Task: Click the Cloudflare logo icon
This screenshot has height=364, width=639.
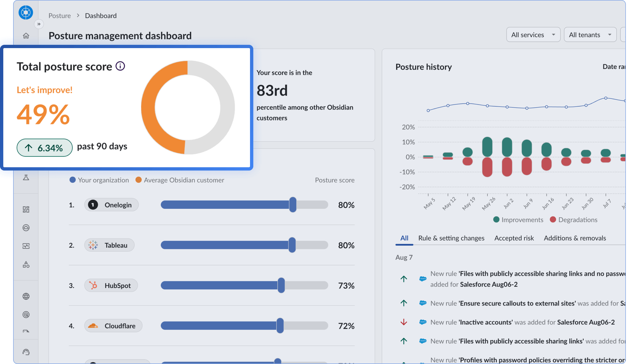Action: point(93,326)
